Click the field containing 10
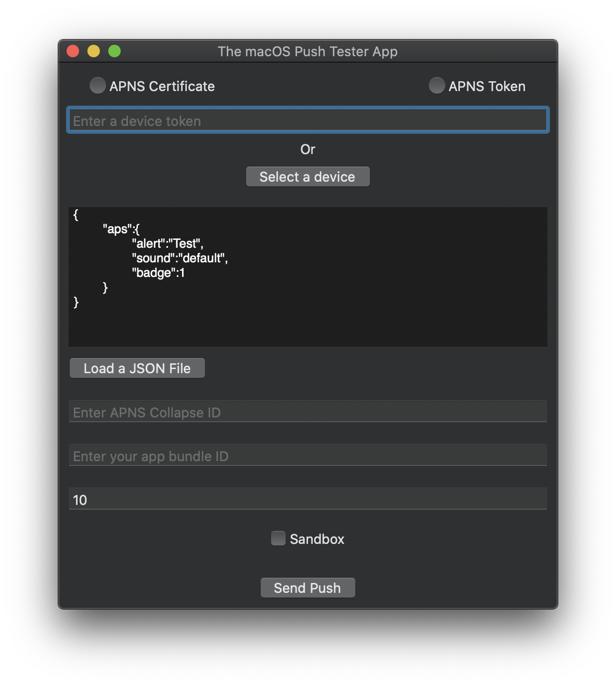Viewport: 616px width, 686px height. click(308, 499)
